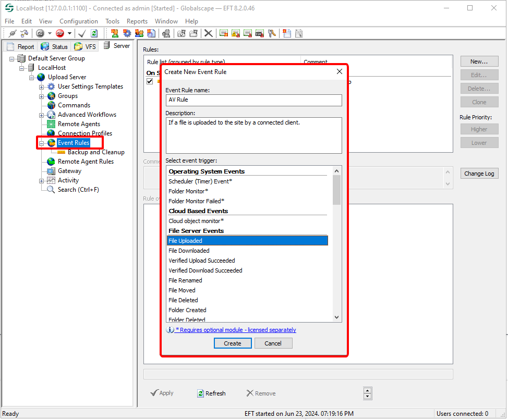508x420 pixels.
Task: Click the red STOP icon
Action: pyautogui.click(x=60, y=33)
